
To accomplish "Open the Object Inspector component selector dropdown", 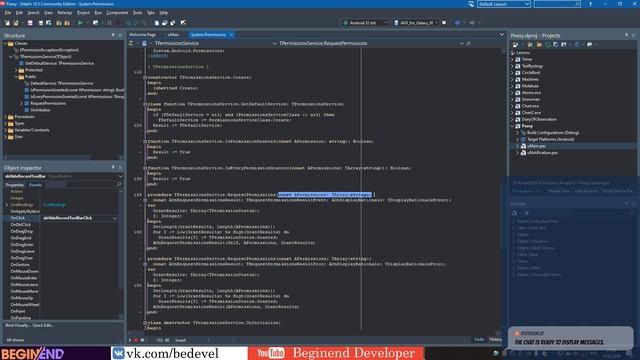I will point(120,176).
